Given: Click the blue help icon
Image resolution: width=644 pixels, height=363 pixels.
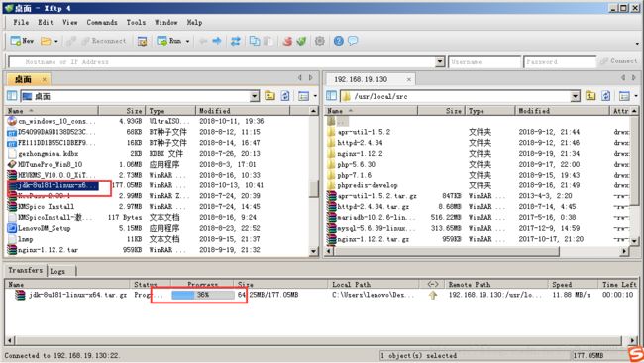Looking at the screenshot, I should click(339, 41).
